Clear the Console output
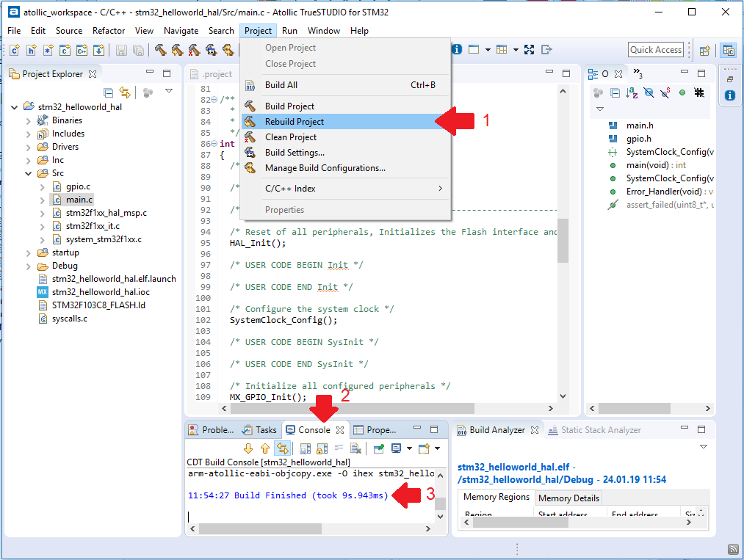This screenshot has height=560, width=744. (x=355, y=448)
